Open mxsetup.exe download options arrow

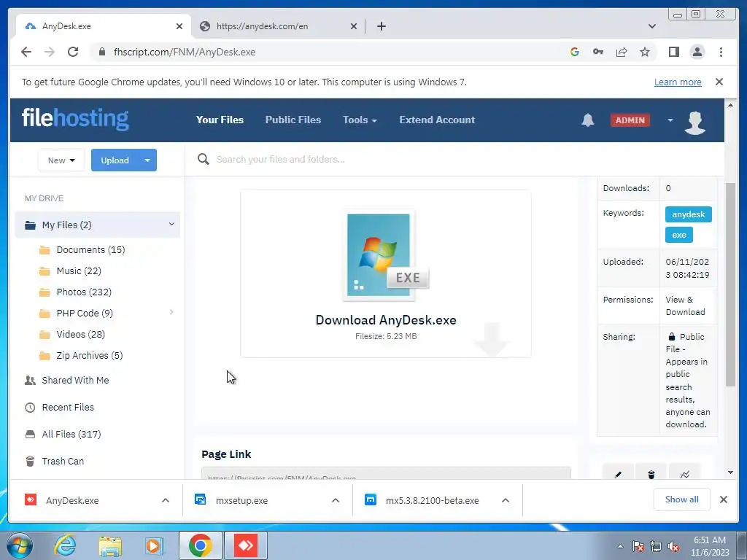(x=336, y=500)
